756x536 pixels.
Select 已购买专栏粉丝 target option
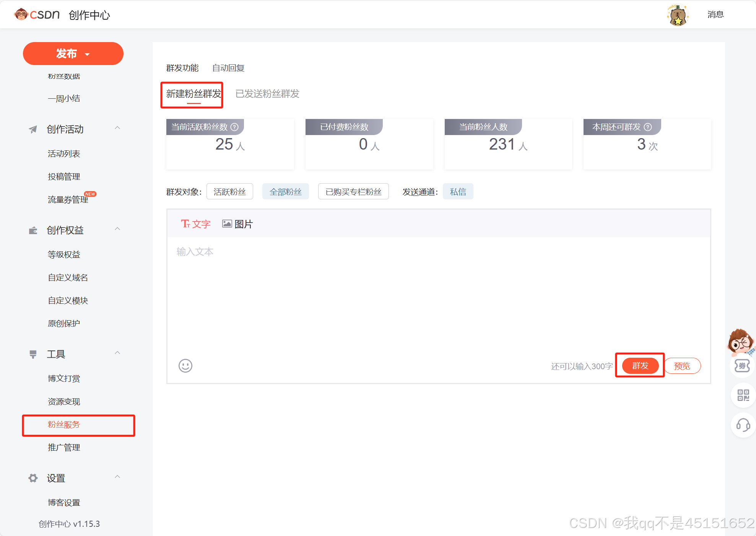pos(353,192)
